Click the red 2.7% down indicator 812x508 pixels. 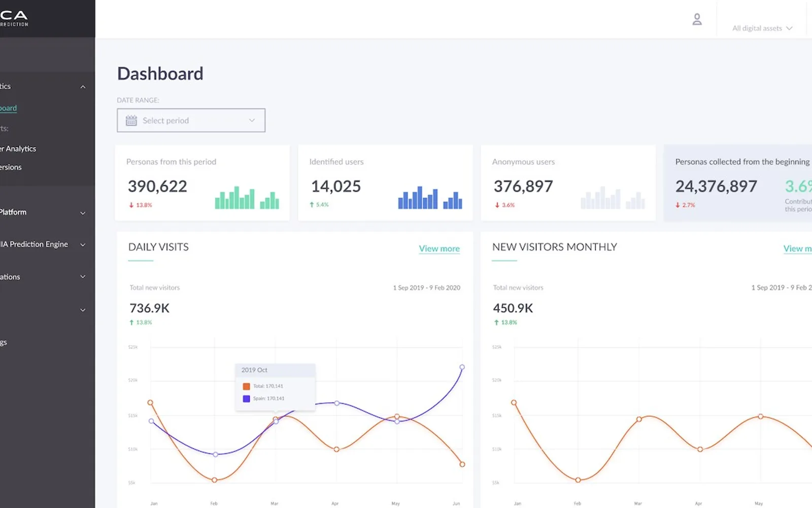[x=685, y=205]
